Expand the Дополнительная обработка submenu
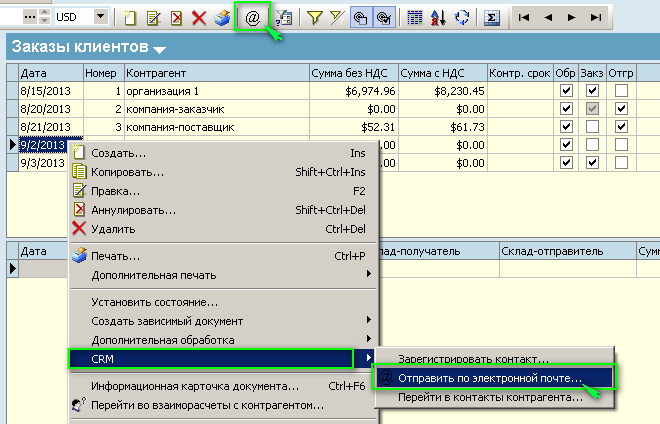The width and height of the screenshot is (660, 424). coord(223,340)
